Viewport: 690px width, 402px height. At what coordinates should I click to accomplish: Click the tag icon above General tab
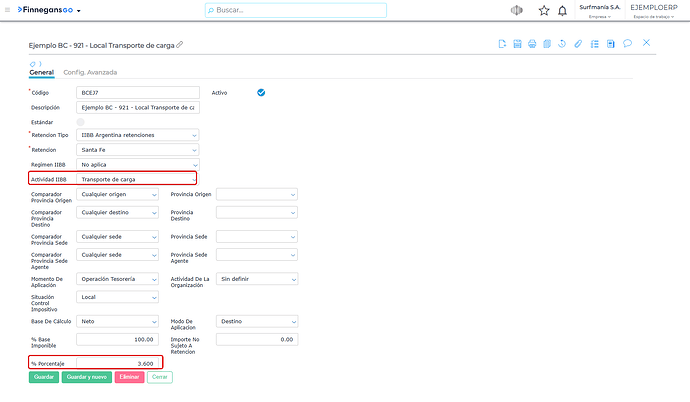click(x=33, y=64)
